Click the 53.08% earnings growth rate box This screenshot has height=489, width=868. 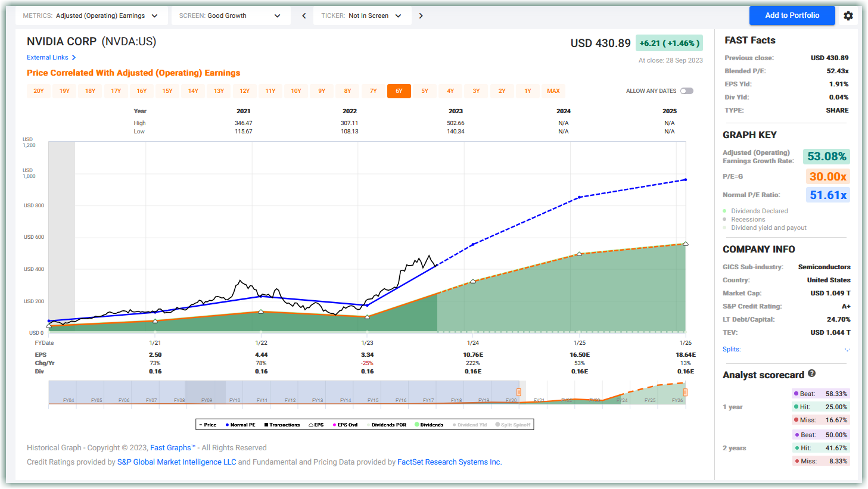pyautogui.click(x=826, y=157)
